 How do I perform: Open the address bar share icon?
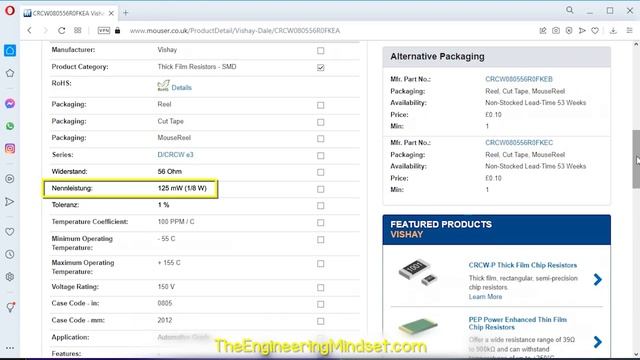pyautogui.click(x=543, y=31)
